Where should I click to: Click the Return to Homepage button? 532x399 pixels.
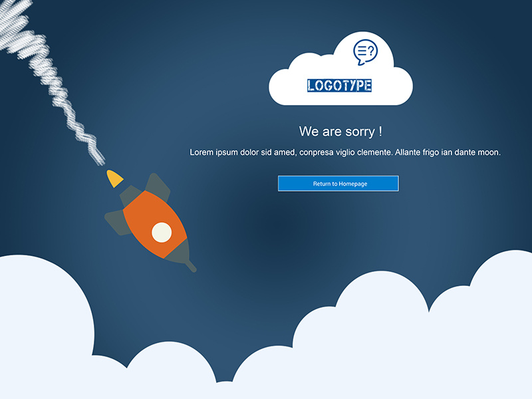point(338,184)
